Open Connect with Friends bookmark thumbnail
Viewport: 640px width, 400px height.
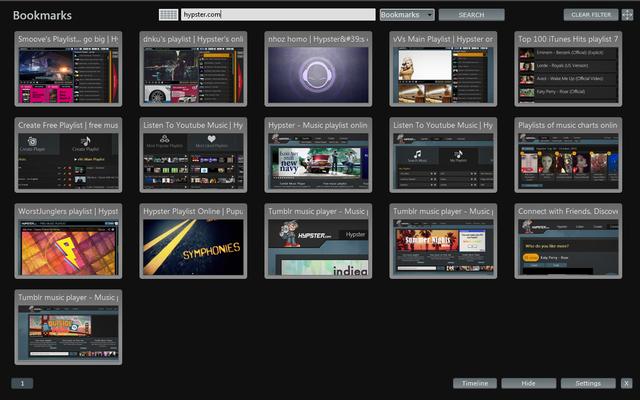tap(568, 241)
